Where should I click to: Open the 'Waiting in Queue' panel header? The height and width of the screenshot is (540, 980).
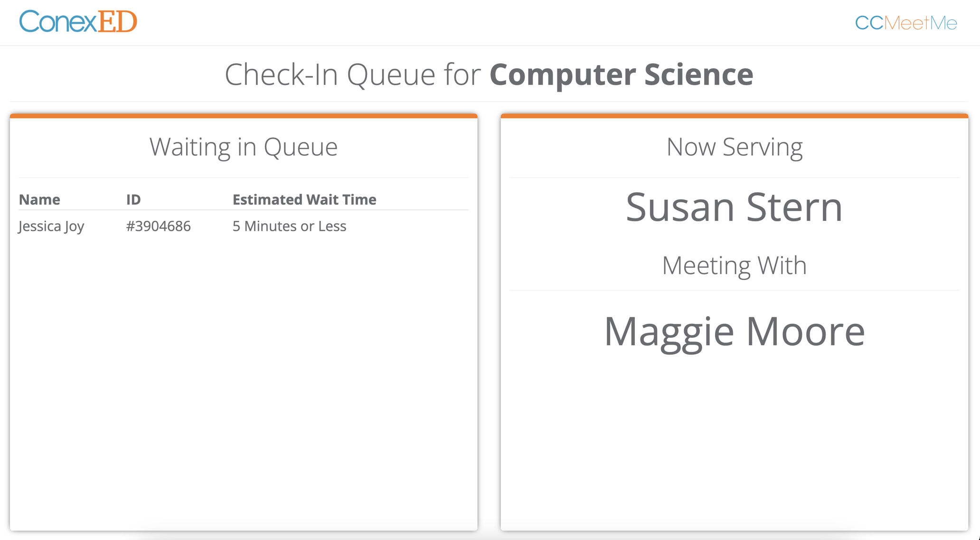coord(244,147)
